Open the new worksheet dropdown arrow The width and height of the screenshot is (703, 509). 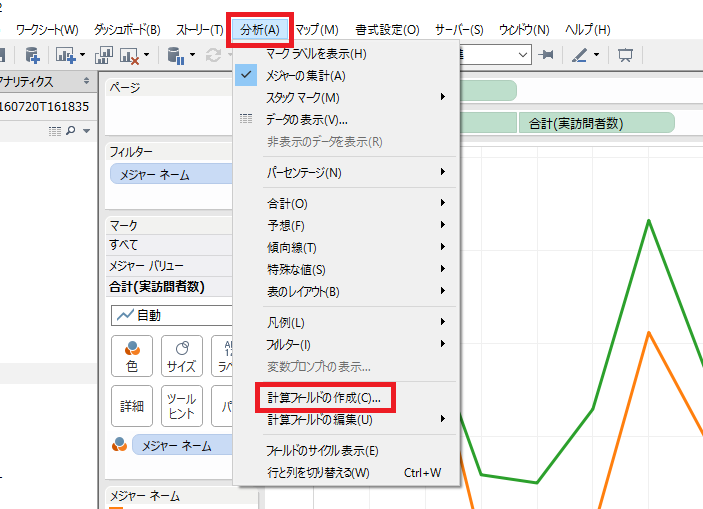click(82, 55)
